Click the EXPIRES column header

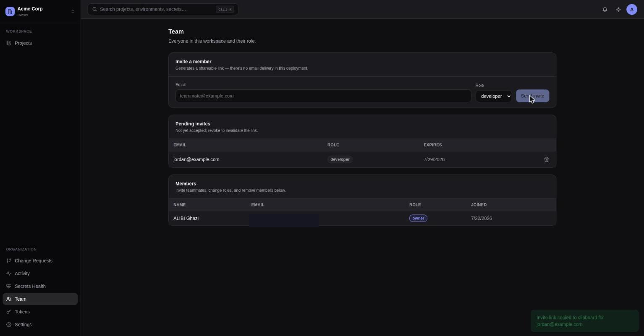[x=432, y=145]
